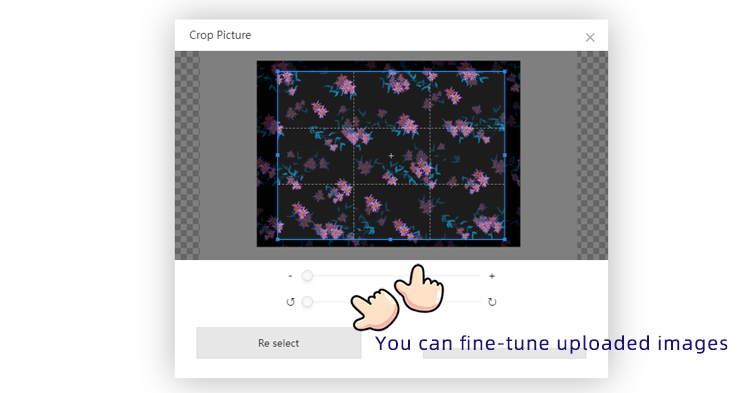Click the zoom slider handle
The image size is (750, 393).
coord(308,276)
